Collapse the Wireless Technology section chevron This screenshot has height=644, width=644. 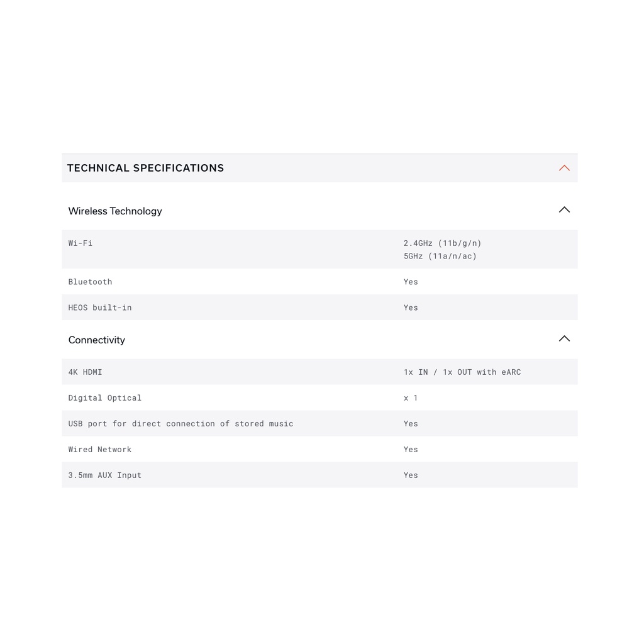coord(564,210)
